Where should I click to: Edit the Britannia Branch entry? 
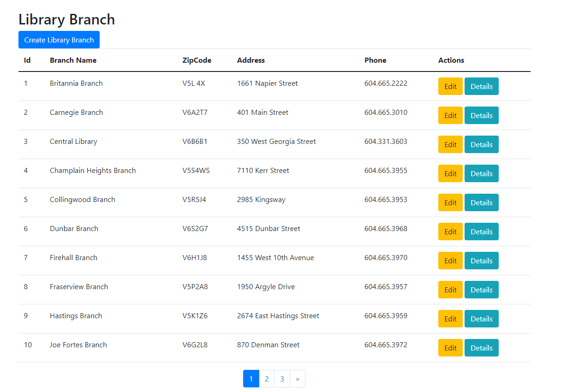(450, 86)
